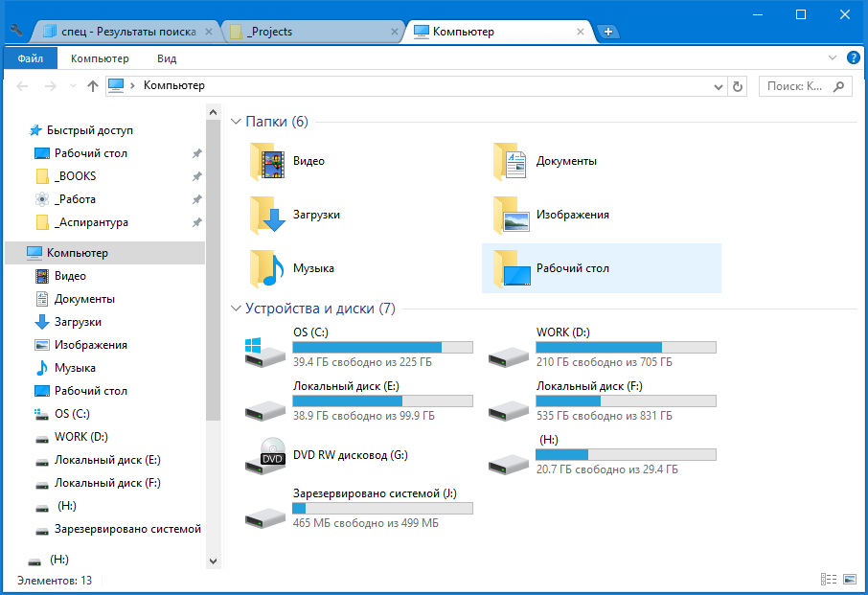This screenshot has height=595, width=868.
Task: Select the (H:) drive icon in main pane
Action: tap(508, 463)
